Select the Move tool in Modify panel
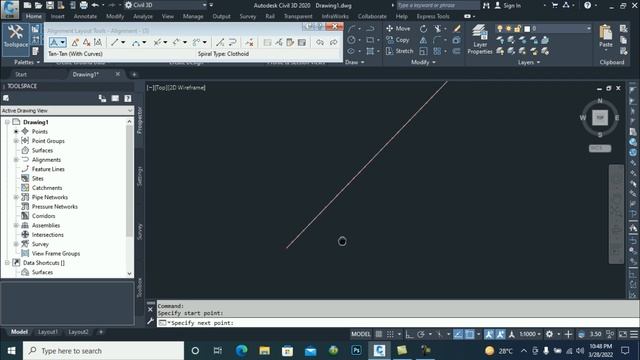The image size is (640, 360). coord(398,29)
